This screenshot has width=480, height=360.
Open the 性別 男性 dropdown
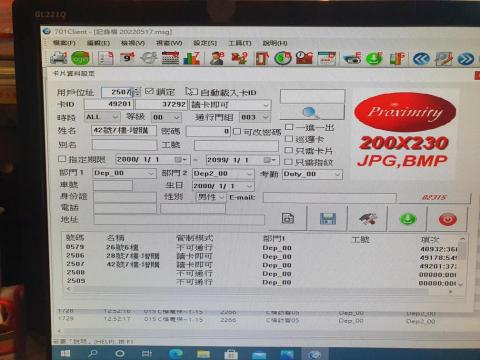pyautogui.click(x=211, y=197)
